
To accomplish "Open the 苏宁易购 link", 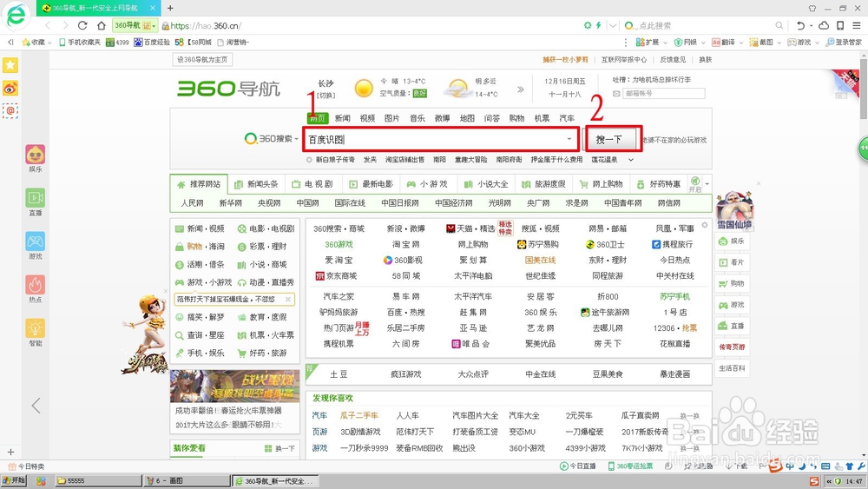I will tap(537, 244).
